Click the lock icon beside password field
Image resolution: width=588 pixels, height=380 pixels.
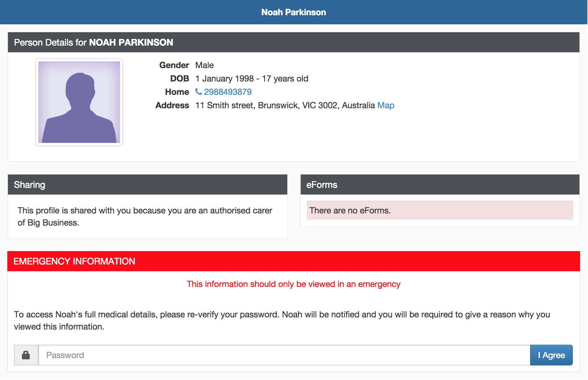[26, 355]
